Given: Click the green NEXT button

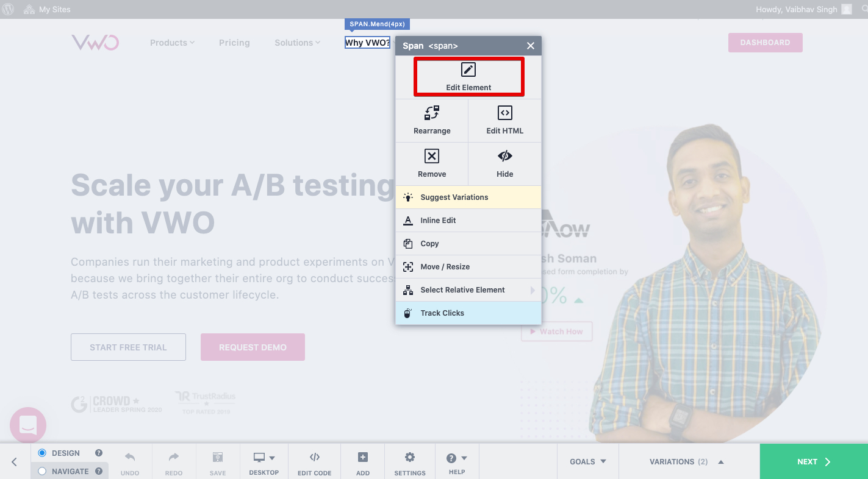Looking at the screenshot, I should (814, 462).
